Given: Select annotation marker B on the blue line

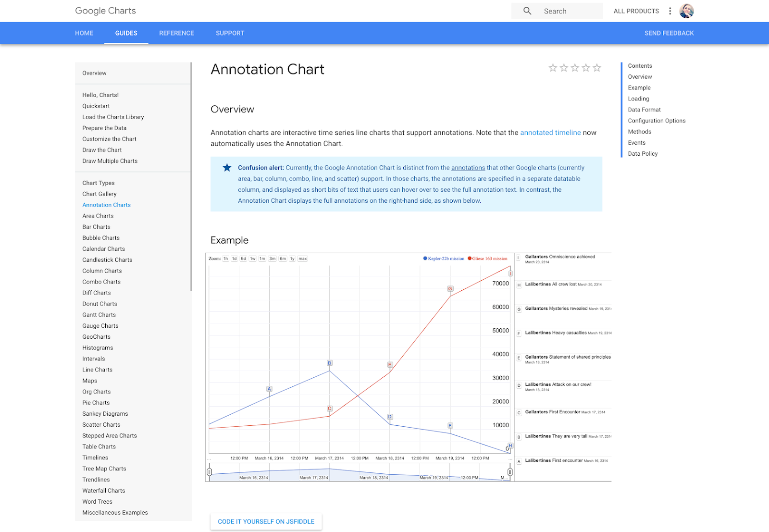Looking at the screenshot, I should click(329, 363).
